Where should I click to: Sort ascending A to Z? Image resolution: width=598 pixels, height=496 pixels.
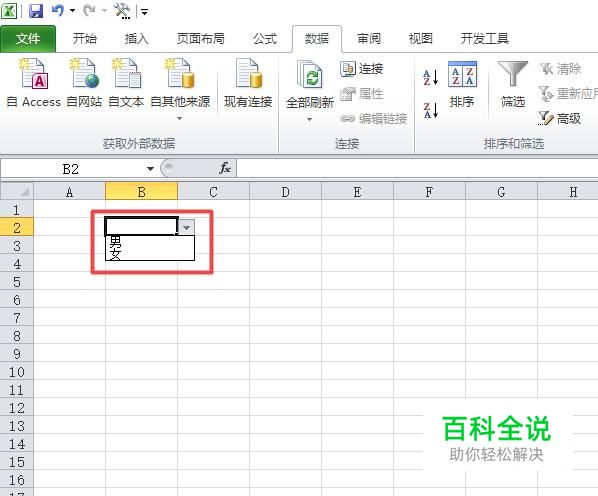pyautogui.click(x=431, y=77)
